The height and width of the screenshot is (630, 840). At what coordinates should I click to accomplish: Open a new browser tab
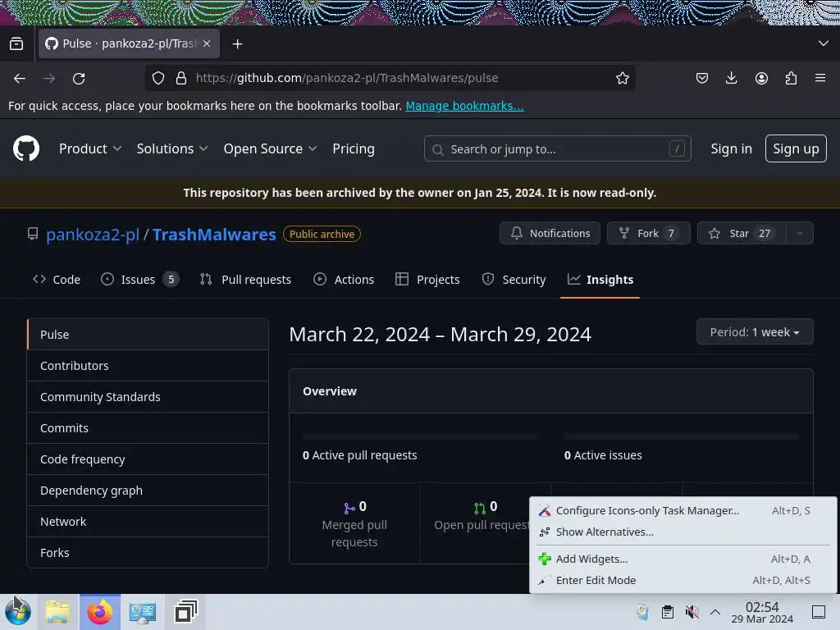pyautogui.click(x=237, y=44)
